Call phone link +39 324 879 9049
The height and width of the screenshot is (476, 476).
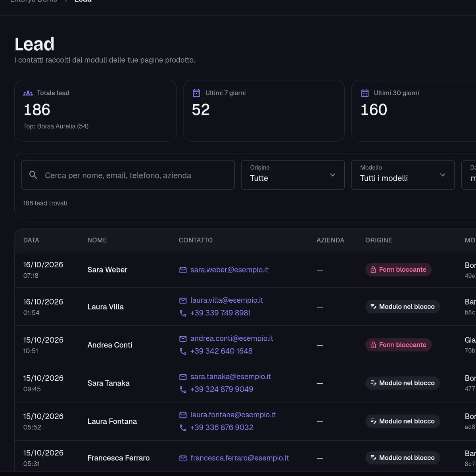tap(222, 389)
